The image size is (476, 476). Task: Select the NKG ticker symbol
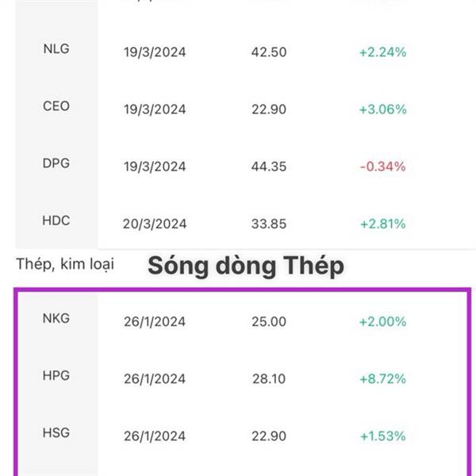click(56, 318)
